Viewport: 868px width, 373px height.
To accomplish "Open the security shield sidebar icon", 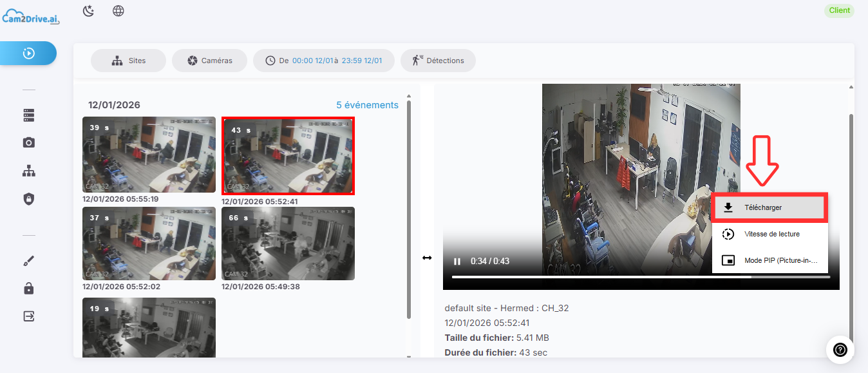I will [x=28, y=199].
